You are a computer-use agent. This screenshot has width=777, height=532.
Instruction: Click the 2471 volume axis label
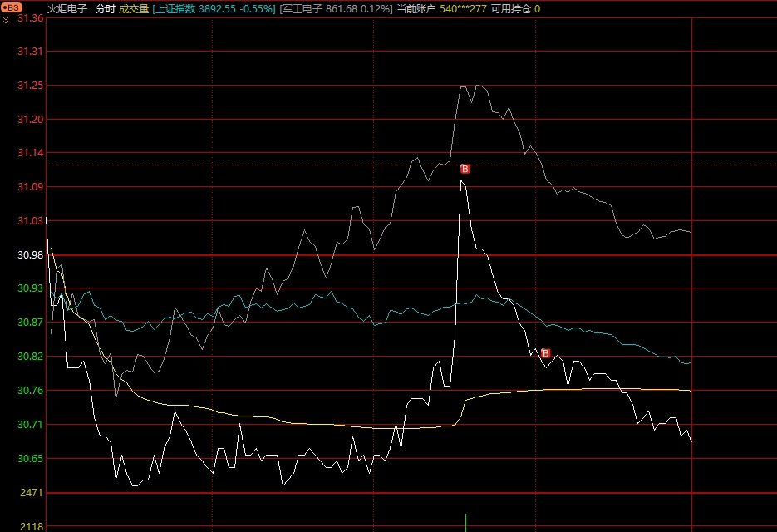(32, 493)
